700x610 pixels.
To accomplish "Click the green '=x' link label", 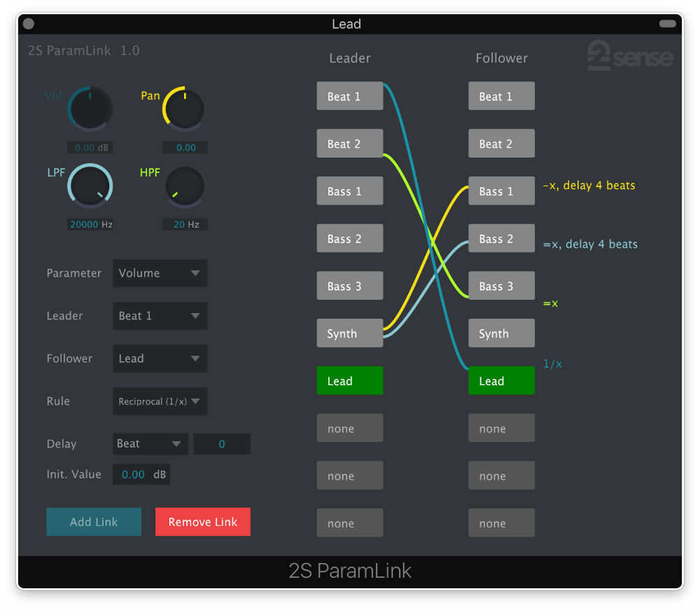I will click(550, 304).
